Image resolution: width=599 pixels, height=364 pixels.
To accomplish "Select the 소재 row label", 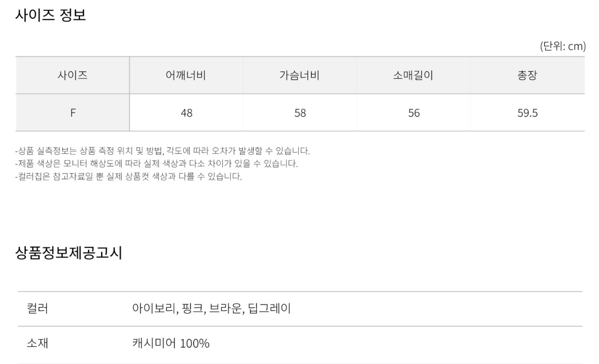I will point(38,343).
